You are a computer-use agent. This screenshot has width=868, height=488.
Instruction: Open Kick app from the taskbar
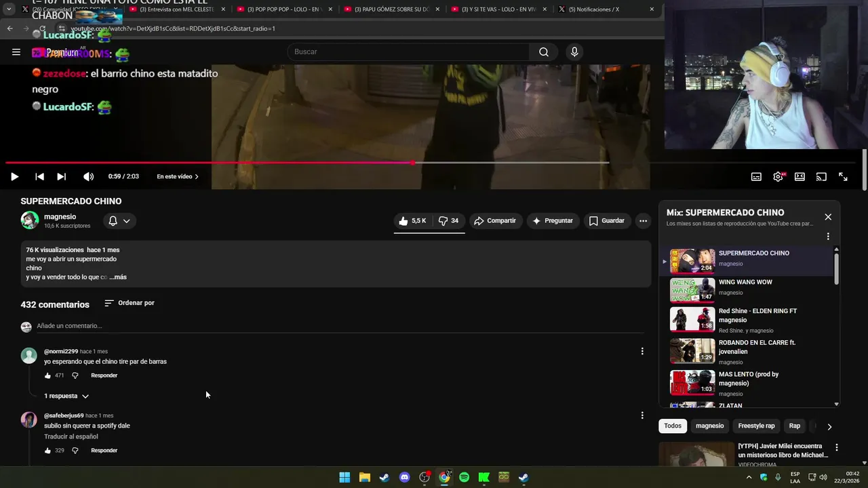pyautogui.click(x=484, y=477)
